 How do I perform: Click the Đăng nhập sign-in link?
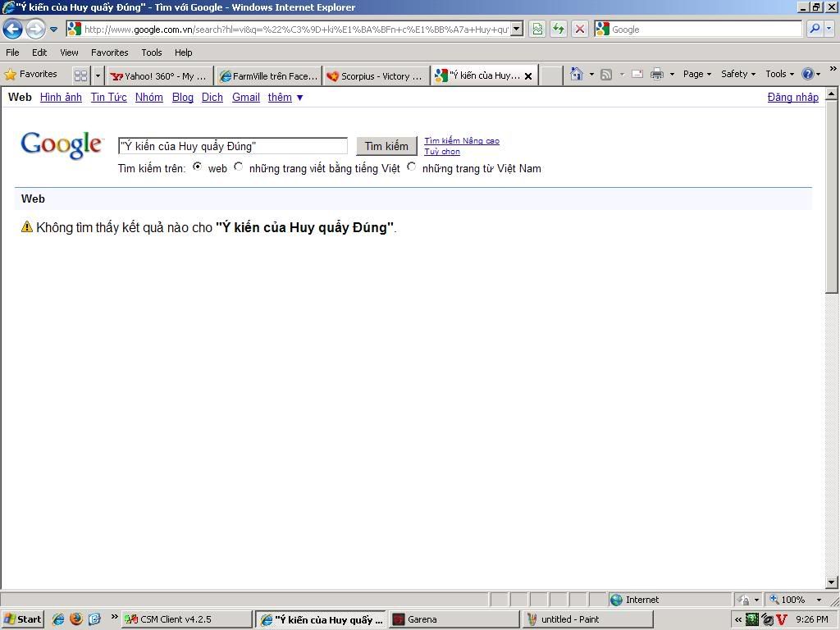click(x=793, y=97)
